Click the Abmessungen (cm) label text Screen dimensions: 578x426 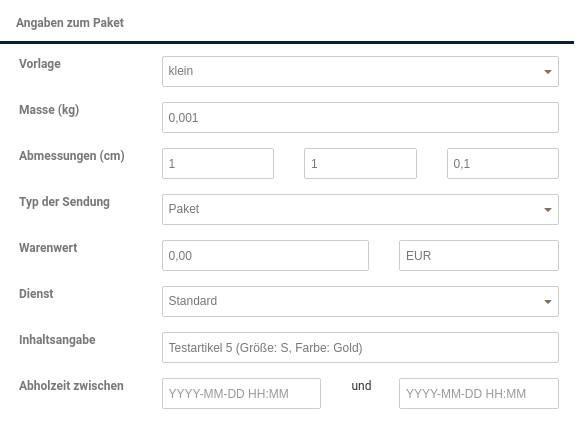point(72,156)
